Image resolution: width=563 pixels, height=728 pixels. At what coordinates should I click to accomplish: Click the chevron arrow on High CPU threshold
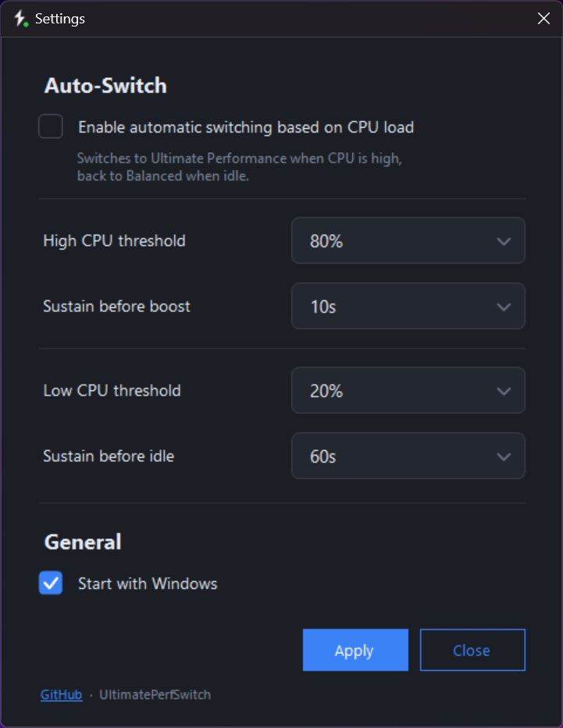point(504,241)
